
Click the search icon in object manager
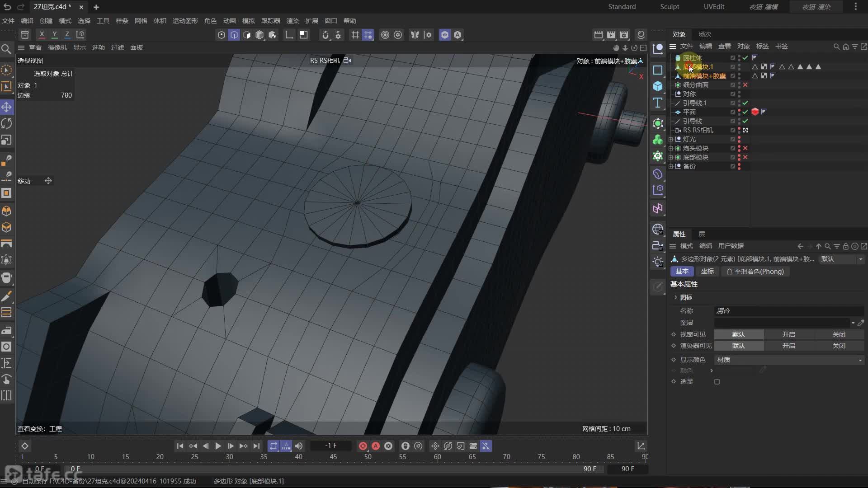pyautogui.click(x=836, y=47)
